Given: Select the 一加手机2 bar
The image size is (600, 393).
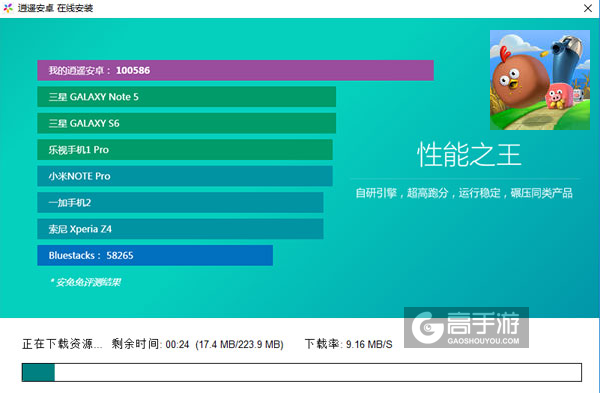Looking at the screenshot, I should (x=180, y=202).
